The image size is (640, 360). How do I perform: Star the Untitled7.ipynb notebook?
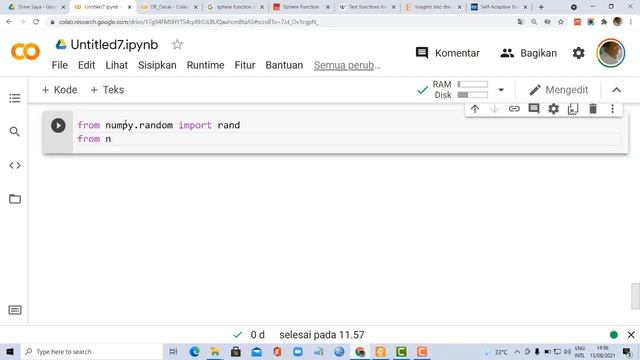(x=177, y=44)
